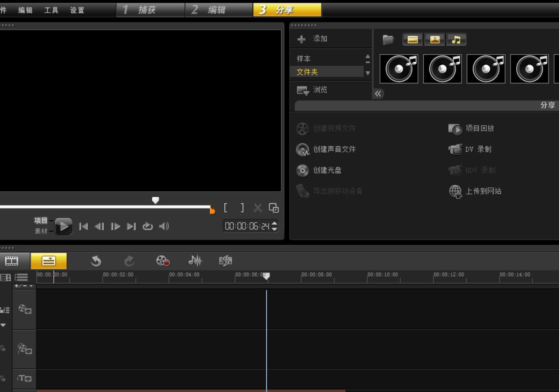Click 创建视频文件 share option
Screen dimensions: 559x392
click(326, 128)
